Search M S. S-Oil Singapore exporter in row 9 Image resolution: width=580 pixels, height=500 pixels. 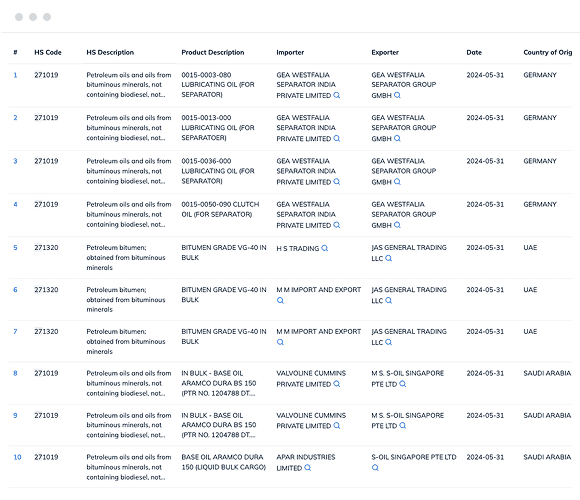point(403,426)
